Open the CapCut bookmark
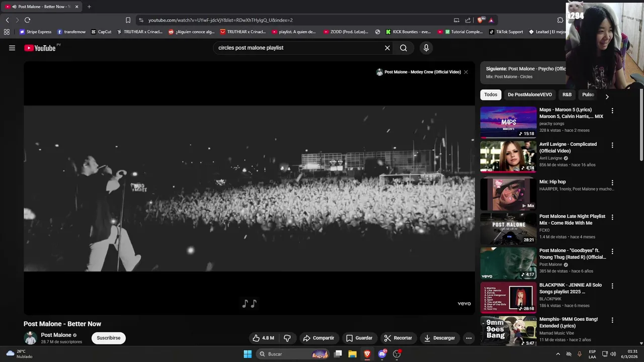The width and height of the screenshot is (644, 362). (101, 32)
